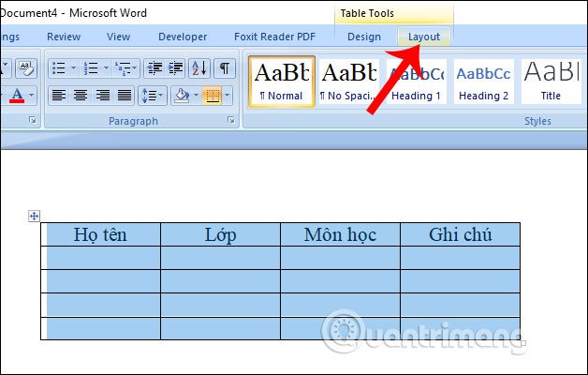Open the Line Spacing menu
This screenshot has width=588, height=375.
coord(153,96)
